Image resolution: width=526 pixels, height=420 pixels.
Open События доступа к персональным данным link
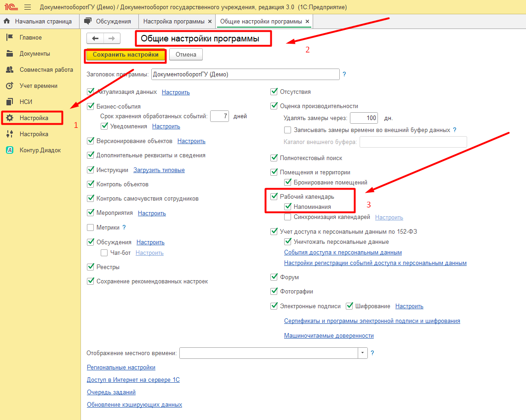pyautogui.click(x=343, y=252)
